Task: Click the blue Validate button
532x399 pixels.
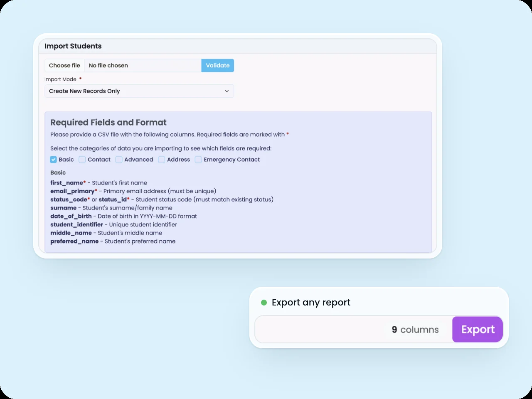Action: 218,66
